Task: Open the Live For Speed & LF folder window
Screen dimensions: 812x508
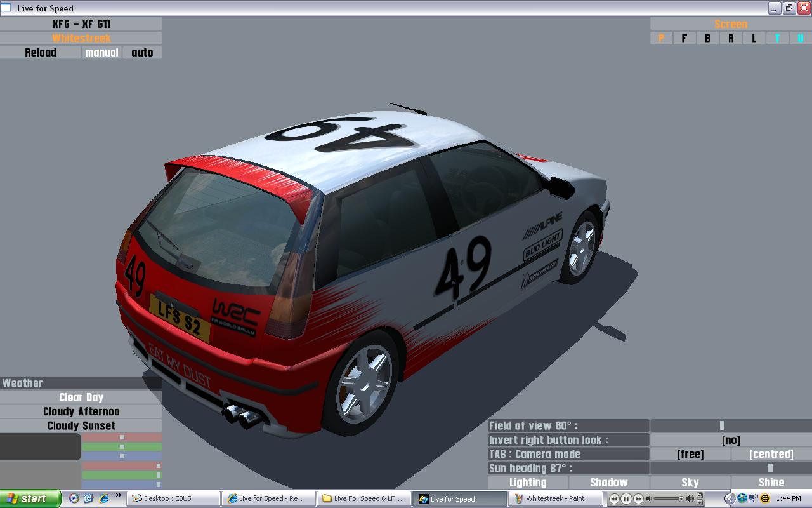Action: [363, 498]
